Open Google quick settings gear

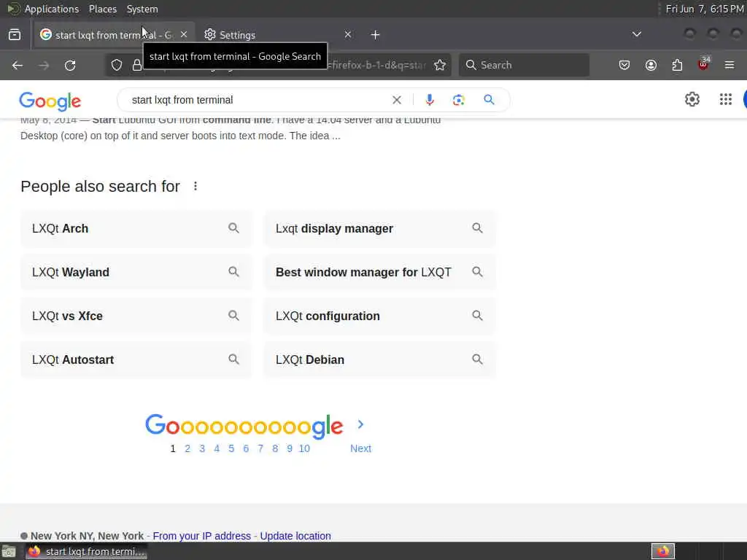pos(692,99)
